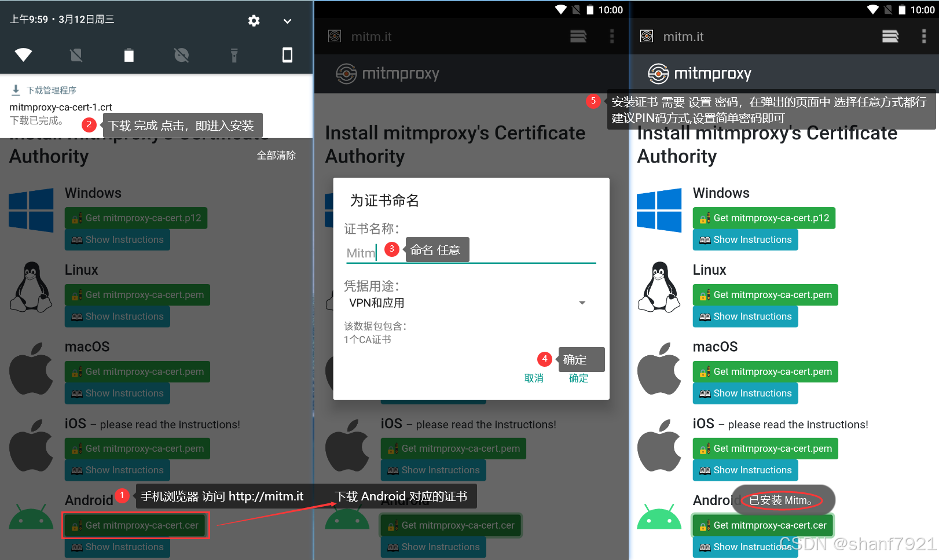Focus certificate name field containing Mitm
939x560 pixels.
coord(471,253)
